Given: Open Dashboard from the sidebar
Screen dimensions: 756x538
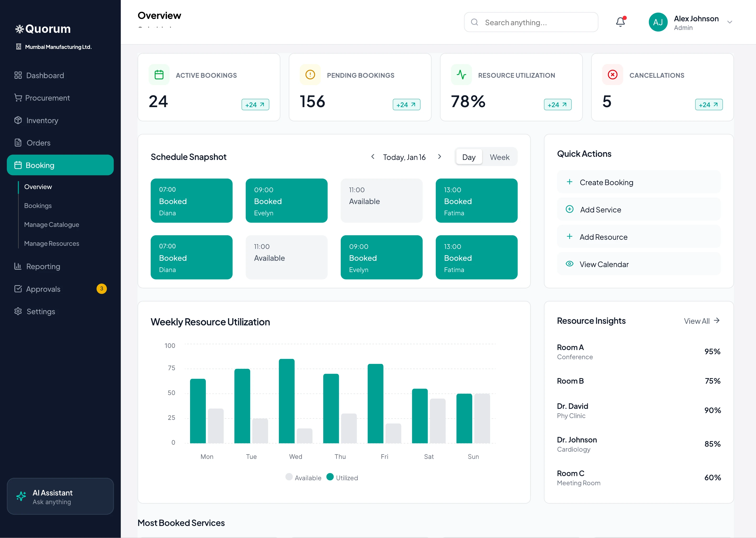Looking at the screenshot, I should (x=60, y=75).
